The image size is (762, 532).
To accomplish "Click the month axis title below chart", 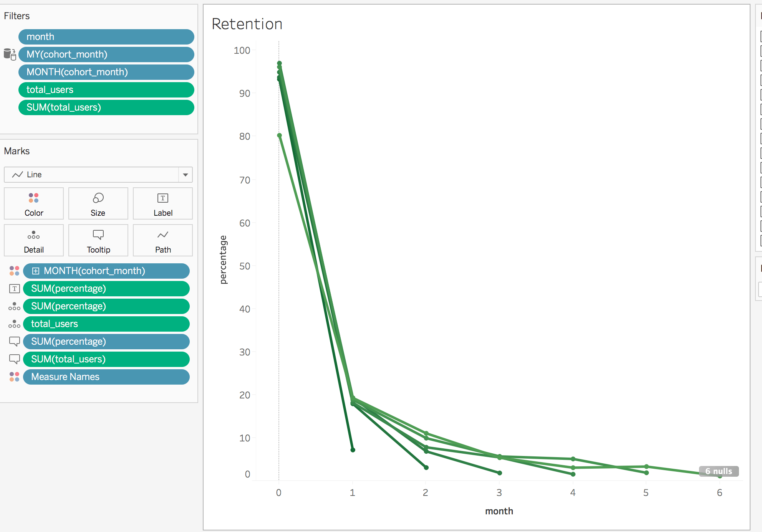I will pos(499,511).
